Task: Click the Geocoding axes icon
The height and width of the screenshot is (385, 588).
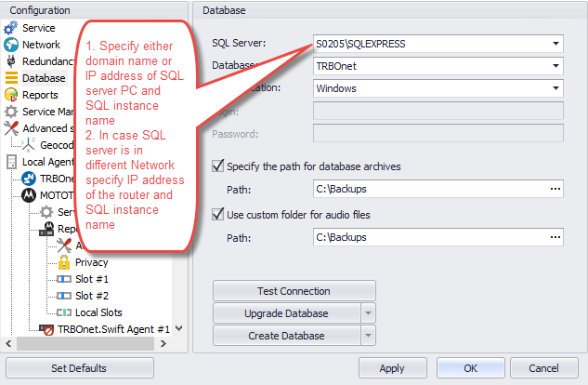Action: tap(28, 145)
